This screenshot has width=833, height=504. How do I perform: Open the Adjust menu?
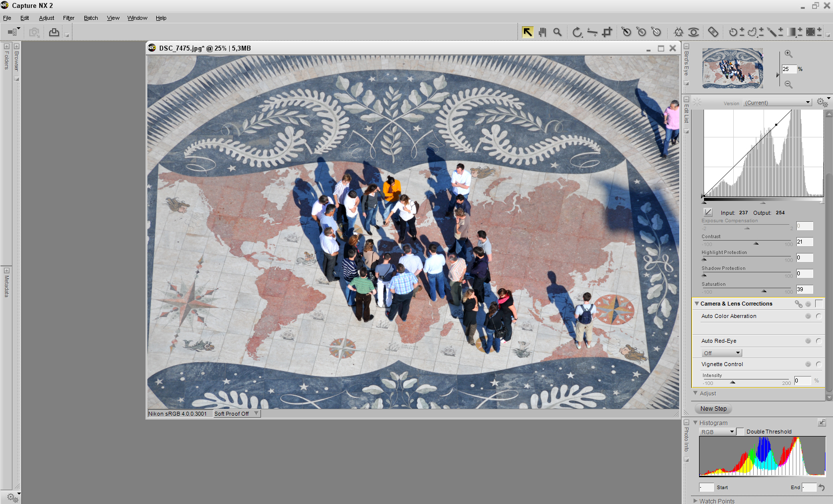coord(47,18)
